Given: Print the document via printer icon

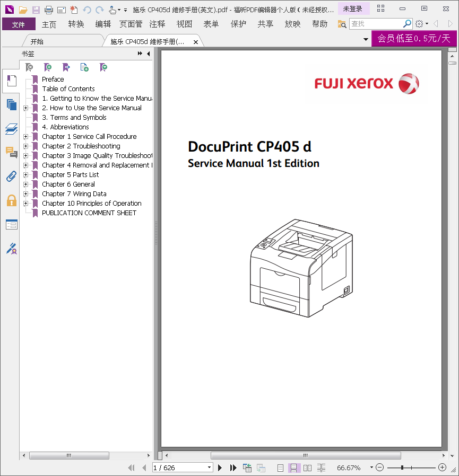Looking at the screenshot, I should tap(49, 10).
